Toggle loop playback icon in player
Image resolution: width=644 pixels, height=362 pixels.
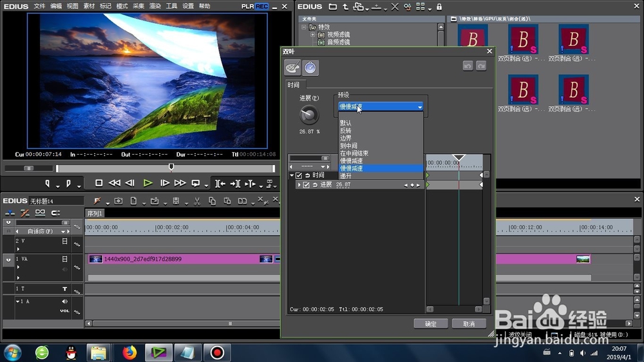[196, 184]
